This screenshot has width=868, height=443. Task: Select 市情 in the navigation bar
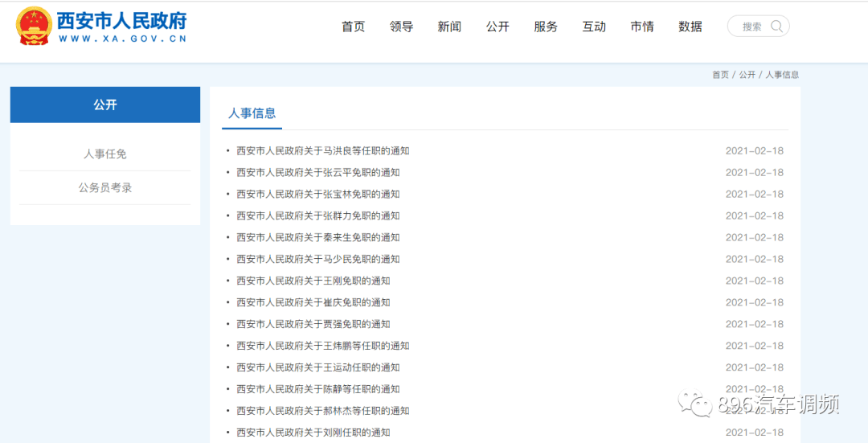coord(642,27)
